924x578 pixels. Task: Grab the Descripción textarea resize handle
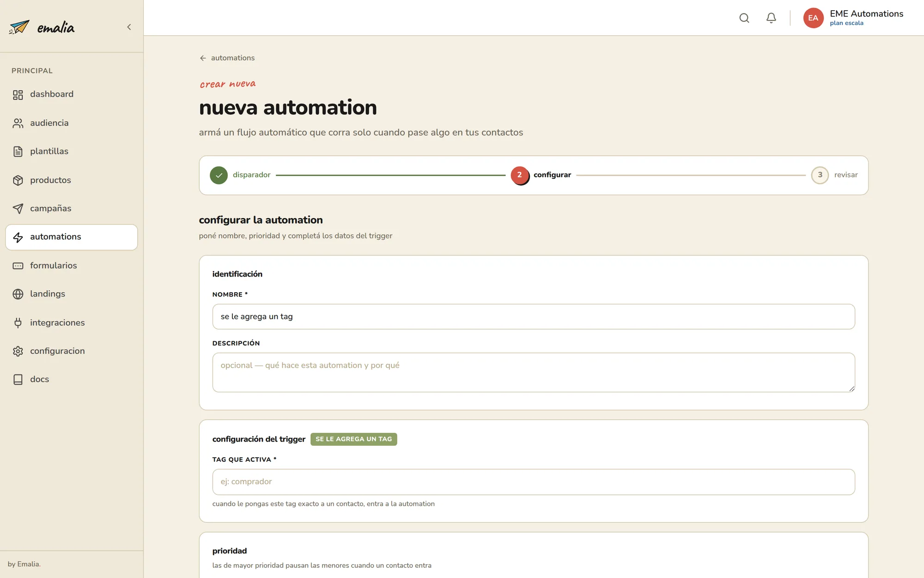[851, 389]
